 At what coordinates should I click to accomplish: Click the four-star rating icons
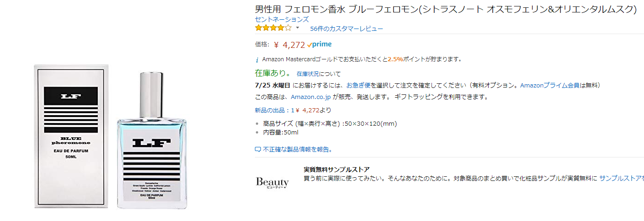pos(273,28)
